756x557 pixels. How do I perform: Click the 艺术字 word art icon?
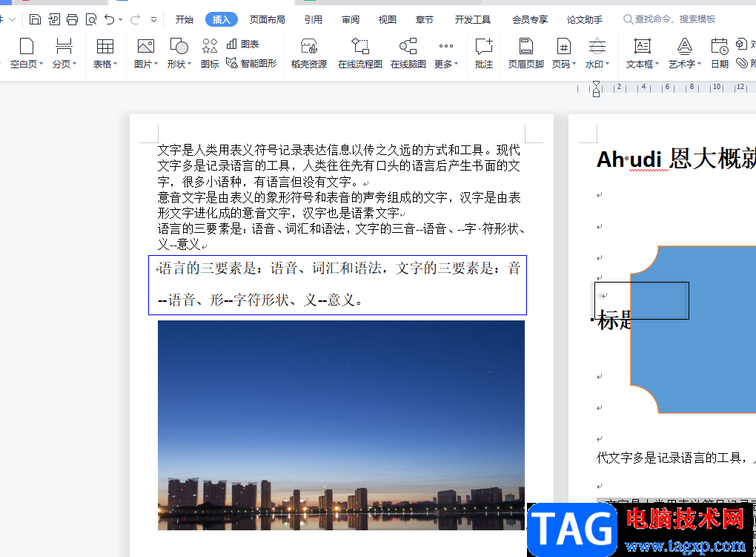(x=684, y=46)
